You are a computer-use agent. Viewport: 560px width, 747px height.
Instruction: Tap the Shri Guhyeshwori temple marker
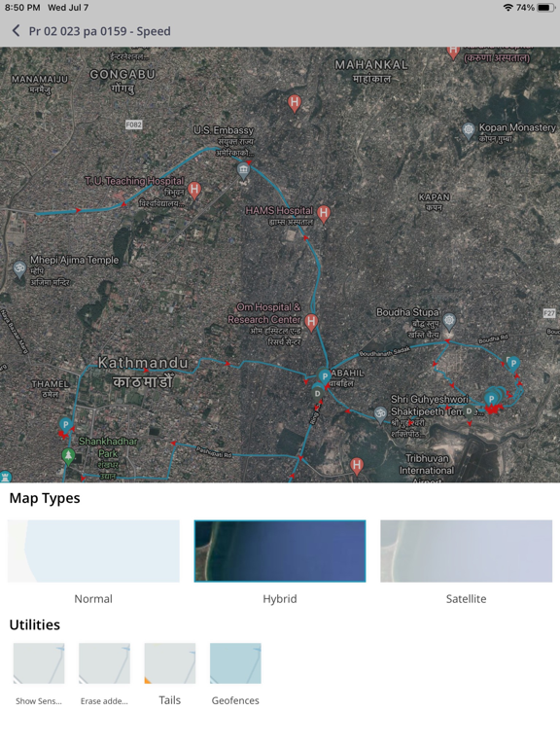coord(379,413)
